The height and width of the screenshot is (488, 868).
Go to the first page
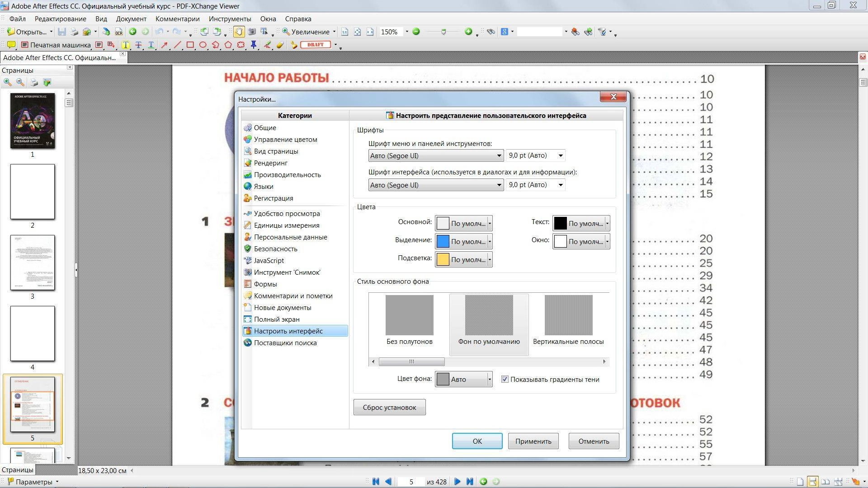point(376,482)
